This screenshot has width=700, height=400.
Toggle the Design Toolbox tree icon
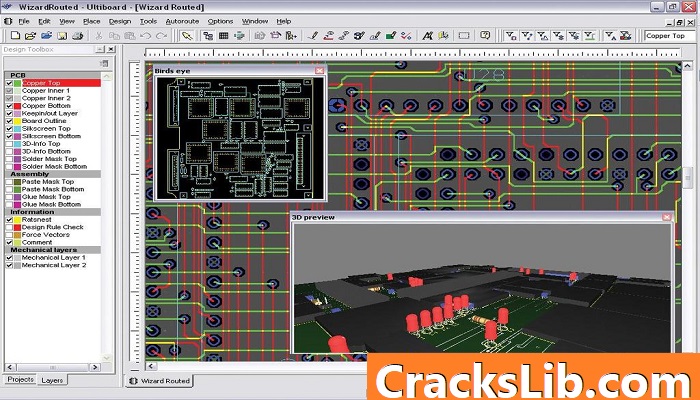208,36
